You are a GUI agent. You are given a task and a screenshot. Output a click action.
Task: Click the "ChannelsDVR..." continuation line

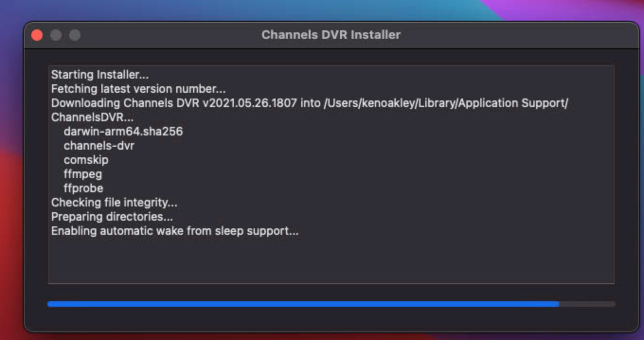click(x=92, y=117)
